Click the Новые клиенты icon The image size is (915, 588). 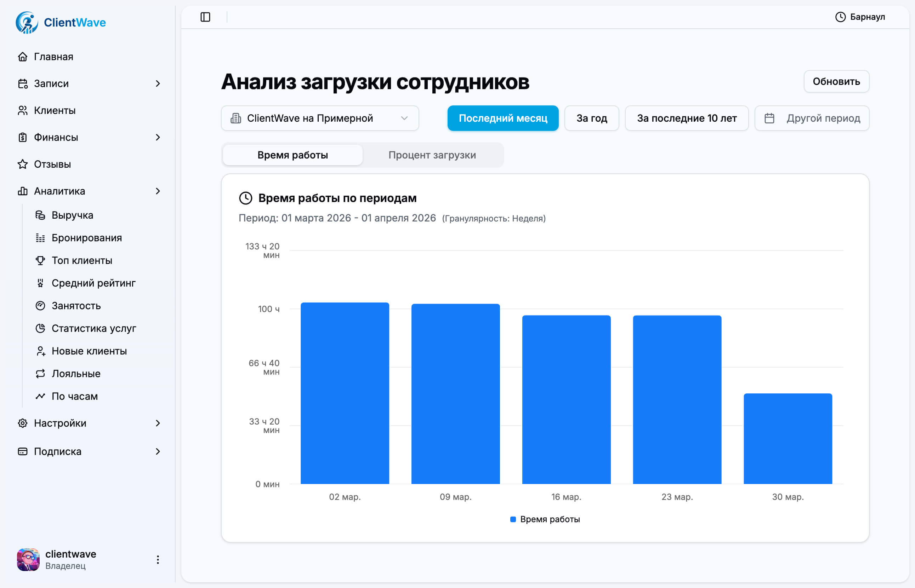[40, 351]
